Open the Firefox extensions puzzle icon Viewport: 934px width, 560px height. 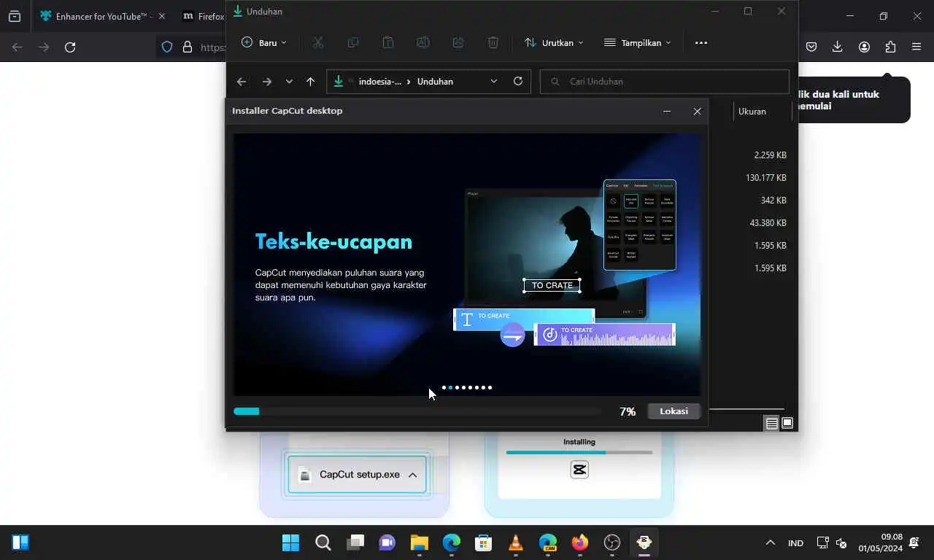[890, 47]
